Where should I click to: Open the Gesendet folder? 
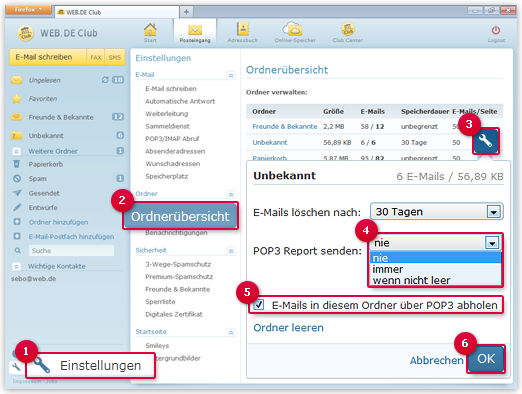coord(44,193)
